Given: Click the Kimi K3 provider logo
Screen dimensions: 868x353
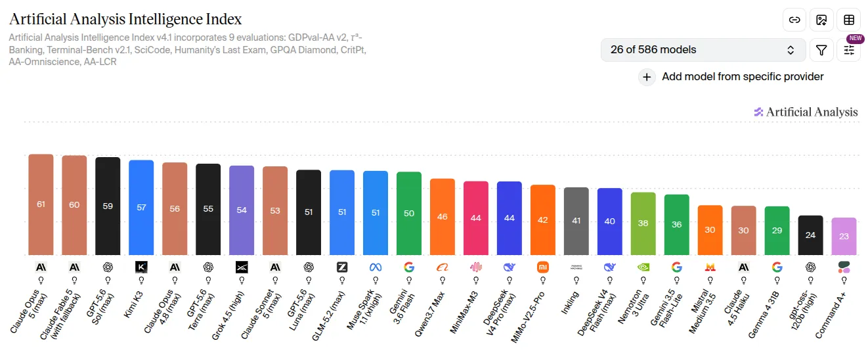Looking at the screenshot, I should point(141,267).
